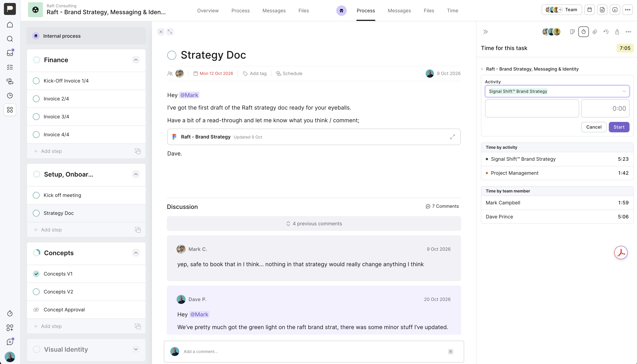Screen dimensions: 637x364
Task: Expand the Raft - Brand Strategy Figma embed
Action: pos(453,137)
